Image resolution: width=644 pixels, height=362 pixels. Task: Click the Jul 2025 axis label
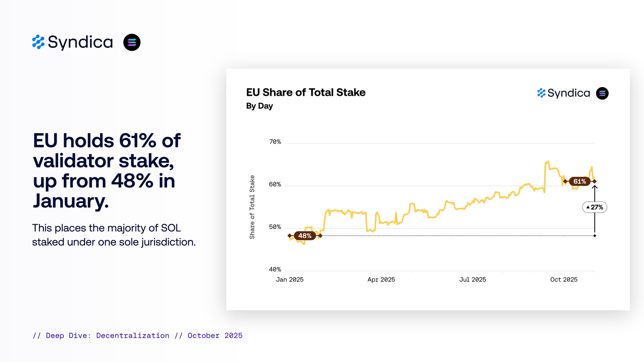472,280
